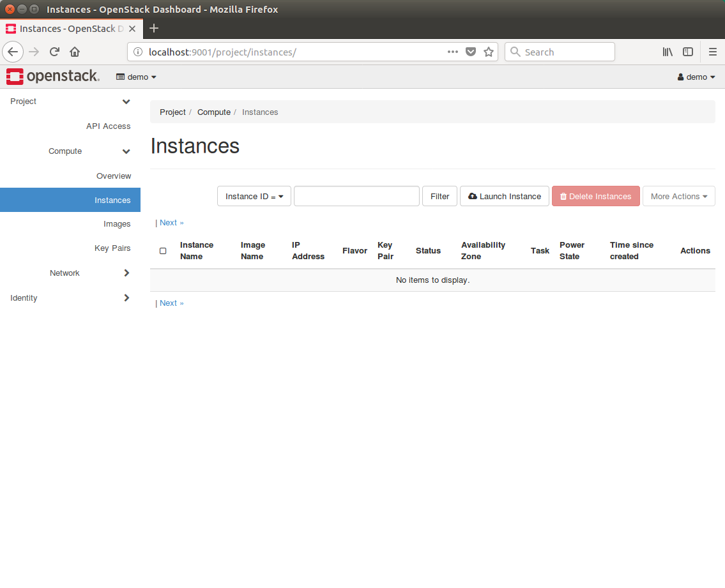Click Launch Instance button
Viewport: 725px width, 588px height.
click(x=505, y=197)
